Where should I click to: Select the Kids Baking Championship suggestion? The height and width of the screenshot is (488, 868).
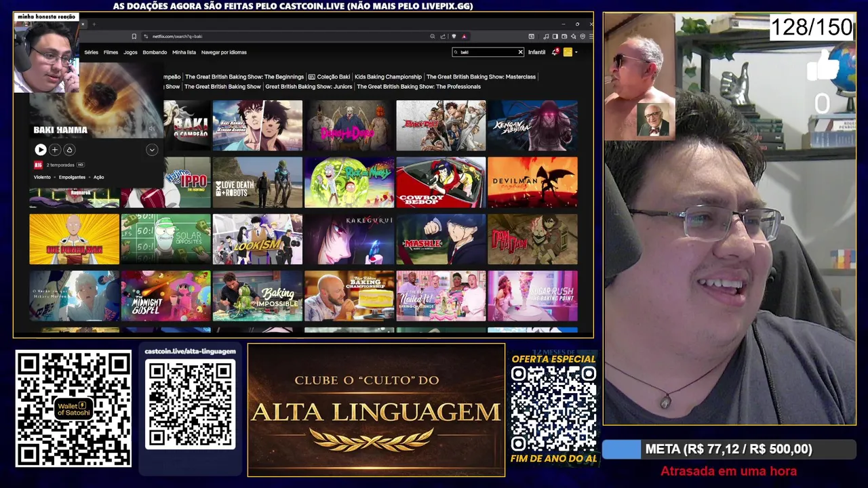[x=388, y=77]
